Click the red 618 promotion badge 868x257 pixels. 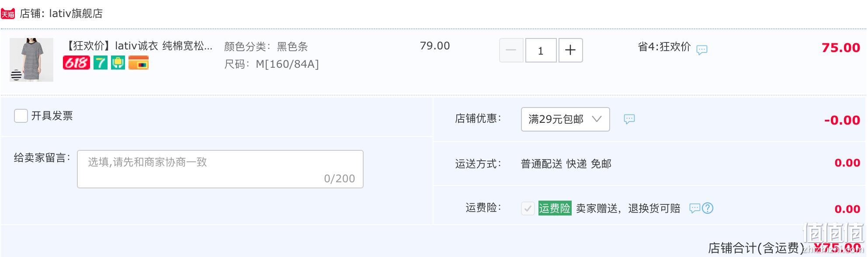(76, 63)
